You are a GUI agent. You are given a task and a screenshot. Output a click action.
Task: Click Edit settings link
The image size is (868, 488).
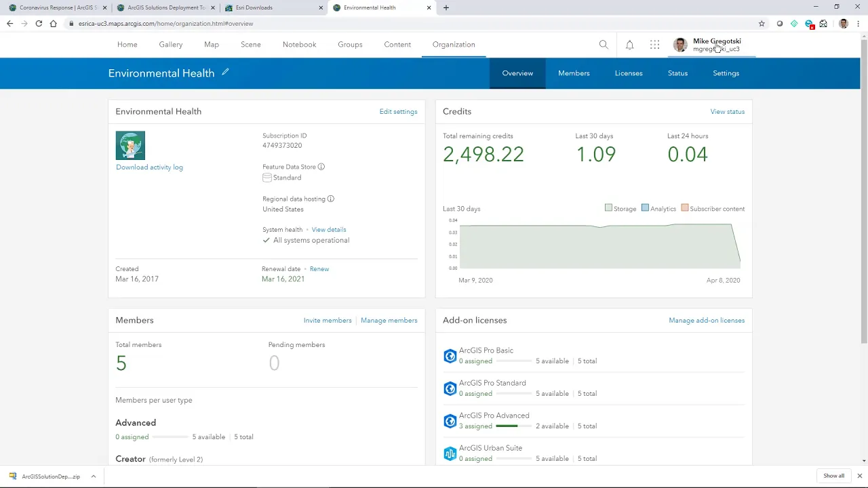click(x=398, y=112)
